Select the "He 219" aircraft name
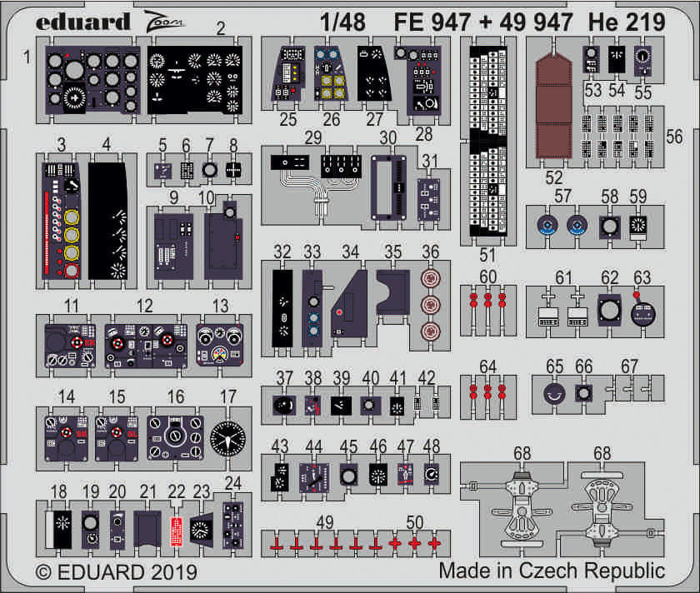Screen dimensions: 700x593 [x=627, y=22]
